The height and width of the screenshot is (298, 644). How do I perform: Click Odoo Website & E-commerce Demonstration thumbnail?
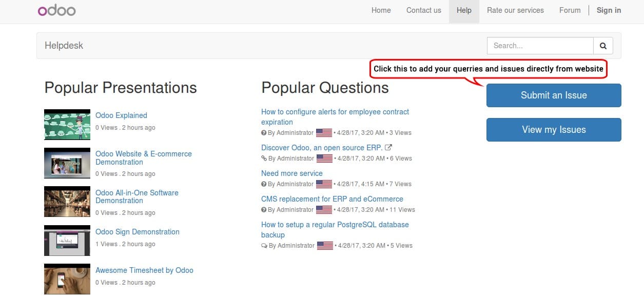click(x=67, y=163)
